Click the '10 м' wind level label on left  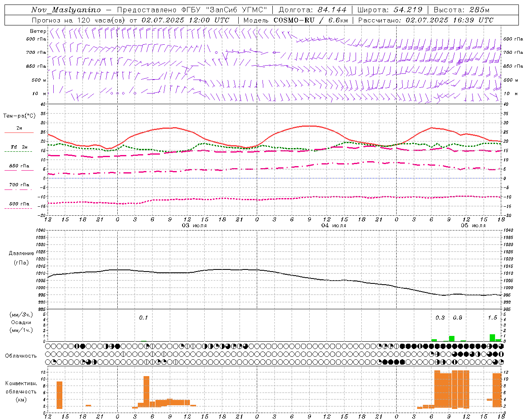point(39,94)
